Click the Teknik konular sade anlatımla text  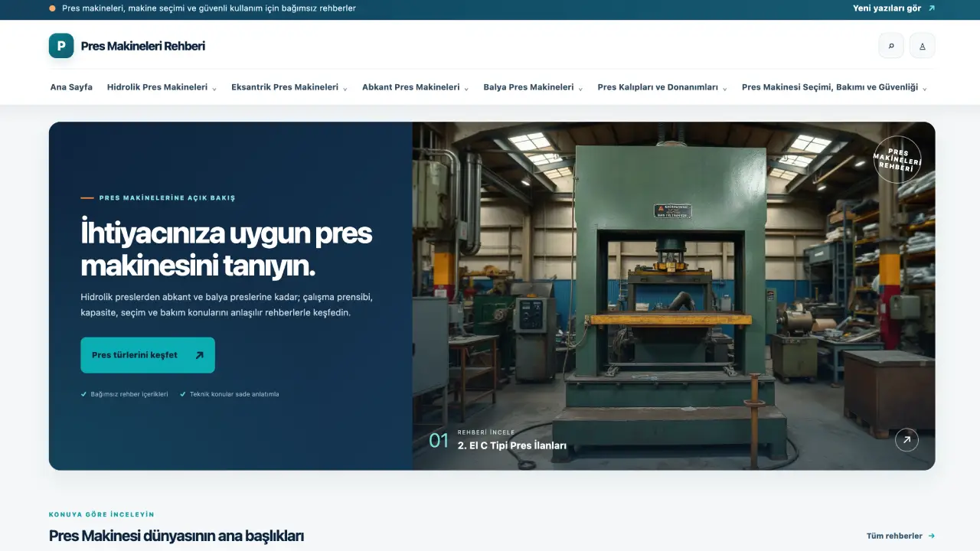pos(234,394)
